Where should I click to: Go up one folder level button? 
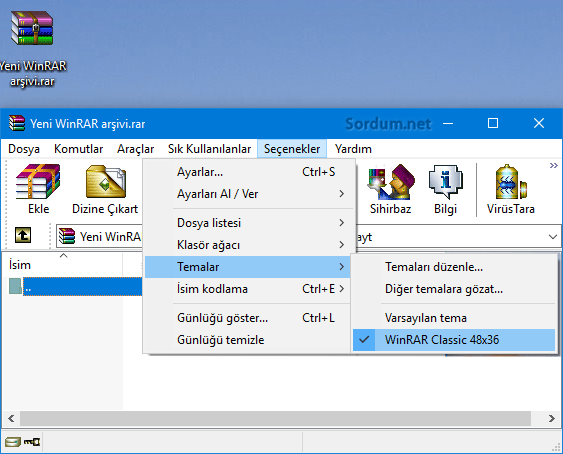(23, 236)
